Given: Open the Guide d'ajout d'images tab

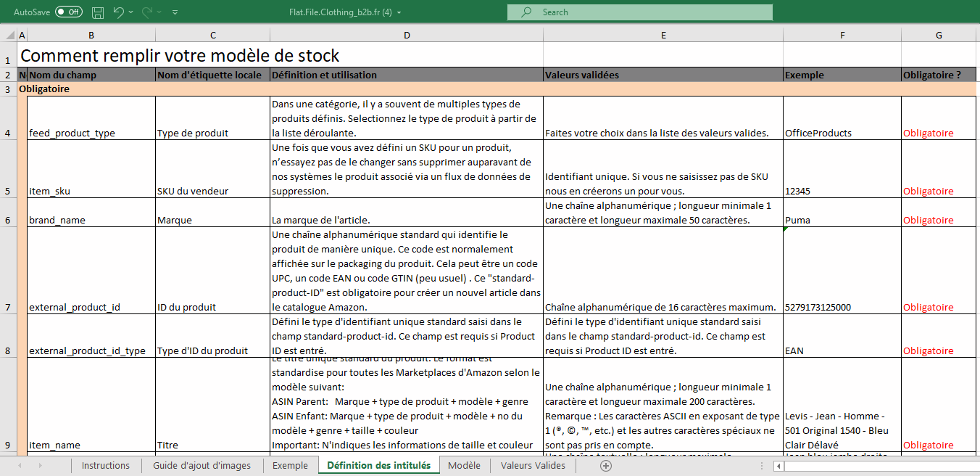Looking at the screenshot, I should [x=202, y=466].
